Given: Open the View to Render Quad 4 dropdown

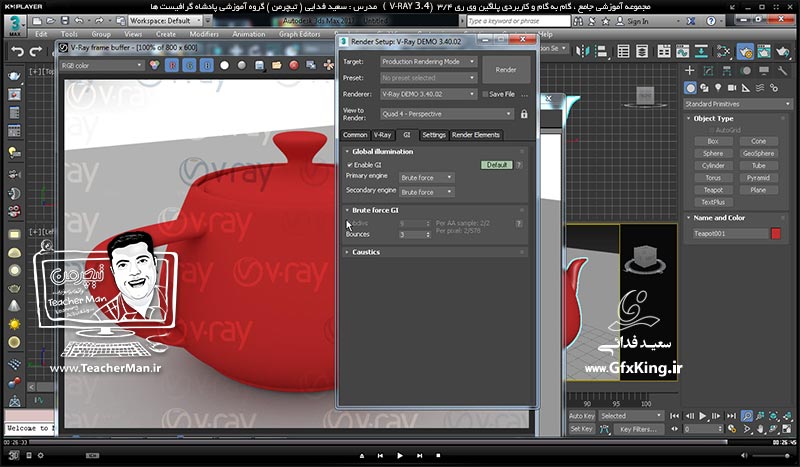Looking at the screenshot, I should click(x=447, y=114).
